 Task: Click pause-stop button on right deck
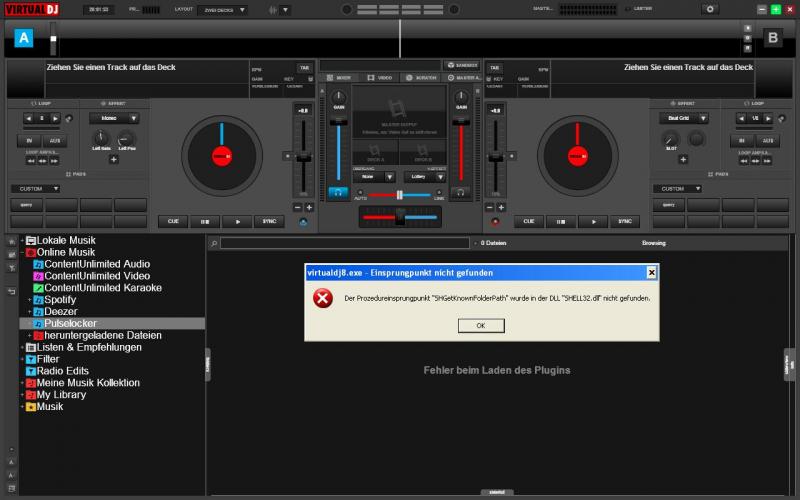tap(560, 222)
